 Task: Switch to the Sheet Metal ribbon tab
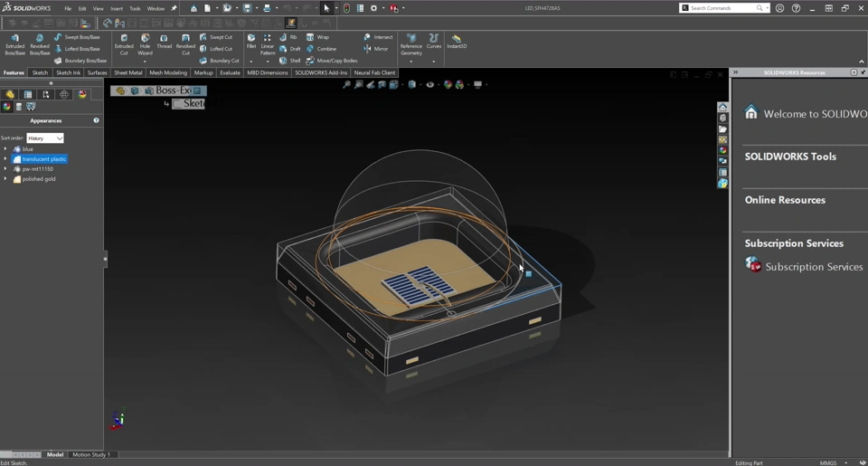[127, 72]
